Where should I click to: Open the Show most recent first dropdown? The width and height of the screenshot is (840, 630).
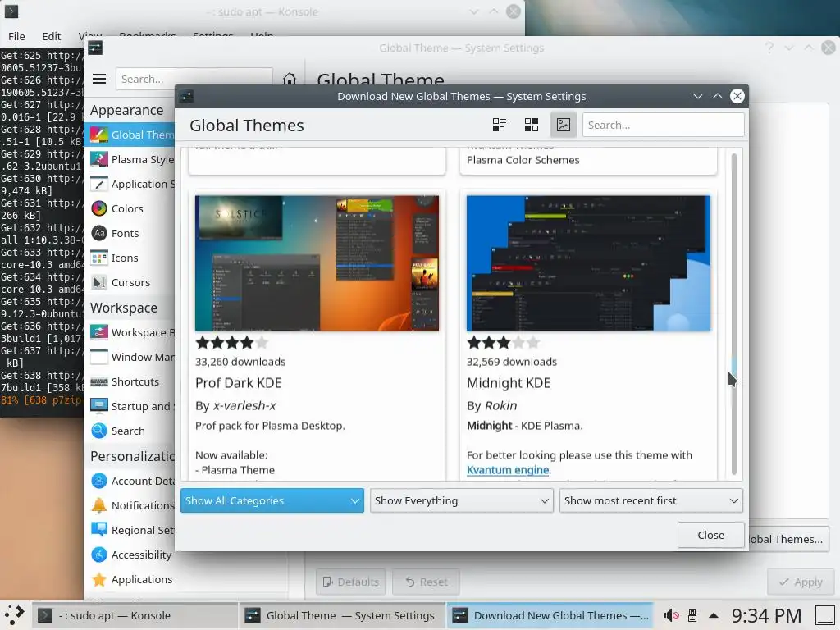[651, 500]
